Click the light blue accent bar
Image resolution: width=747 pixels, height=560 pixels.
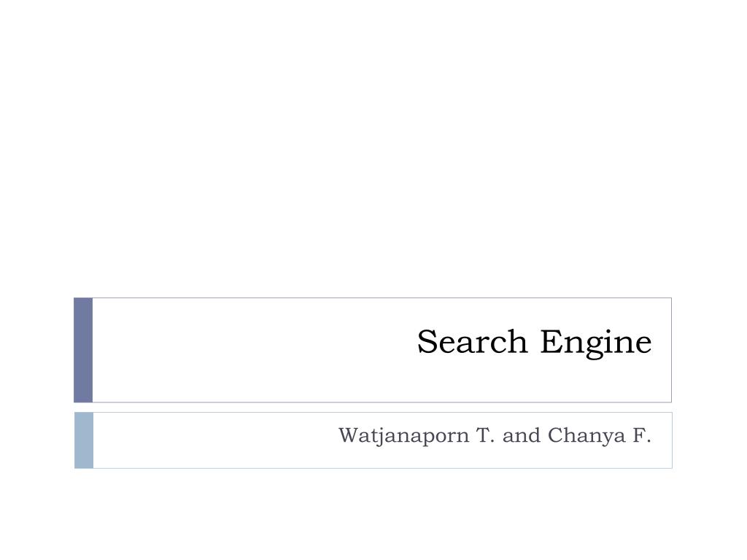tap(84, 440)
